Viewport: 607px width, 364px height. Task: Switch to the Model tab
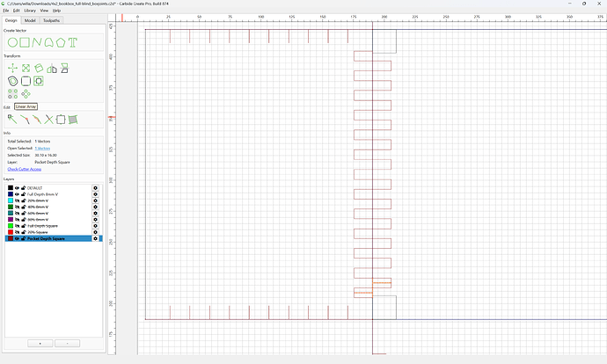tap(30, 20)
